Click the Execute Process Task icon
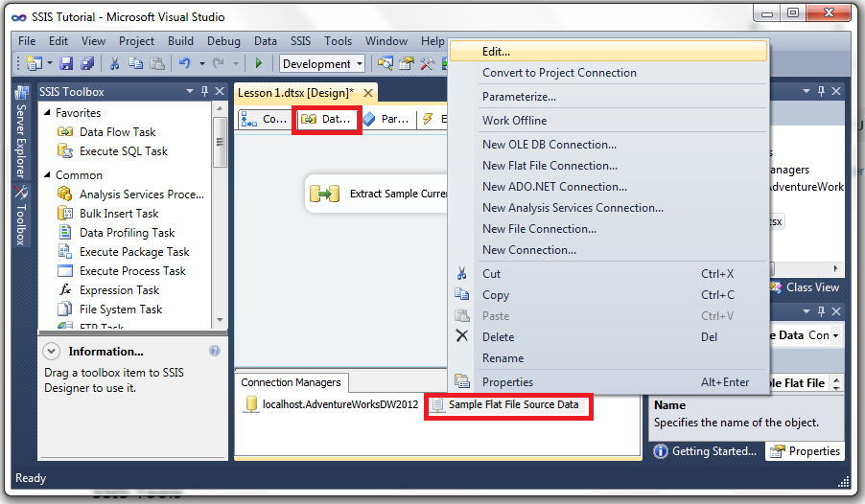This screenshot has height=504, width=865. [65, 271]
